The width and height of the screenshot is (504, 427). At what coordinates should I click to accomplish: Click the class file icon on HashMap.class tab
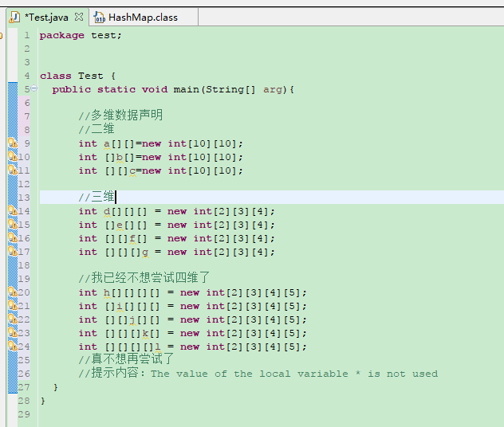[x=99, y=18]
